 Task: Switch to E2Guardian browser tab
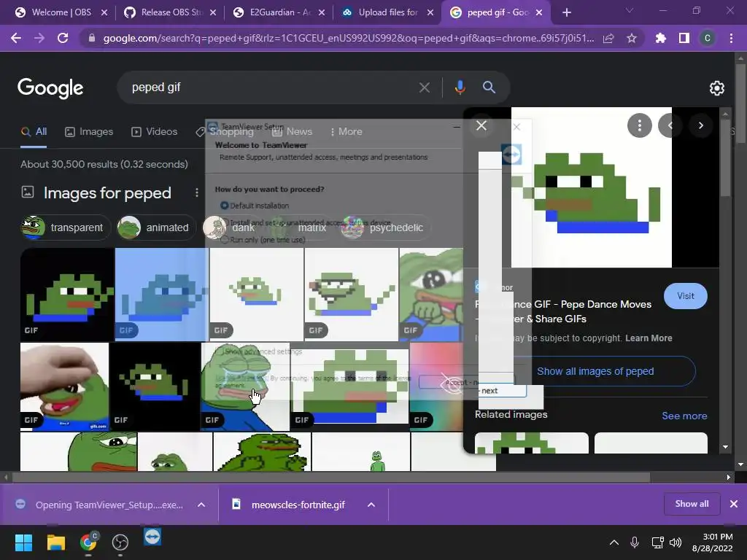tap(279, 12)
